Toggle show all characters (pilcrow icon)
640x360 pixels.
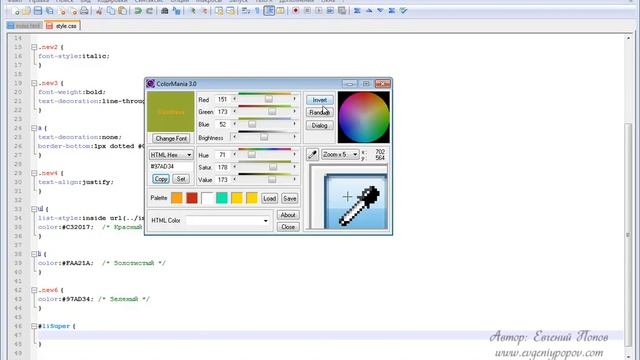pyautogui.click(x=258, y=11)
